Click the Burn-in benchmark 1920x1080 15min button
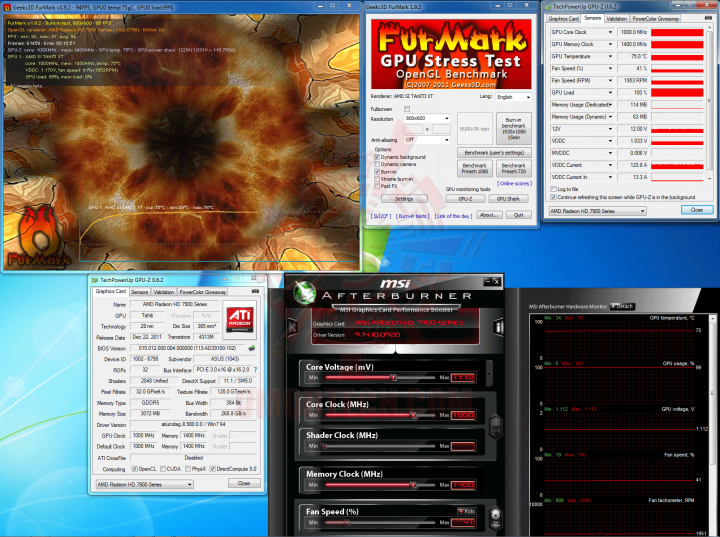The width and height of the screenshot is (720, 537). click(x=513, y=129)
